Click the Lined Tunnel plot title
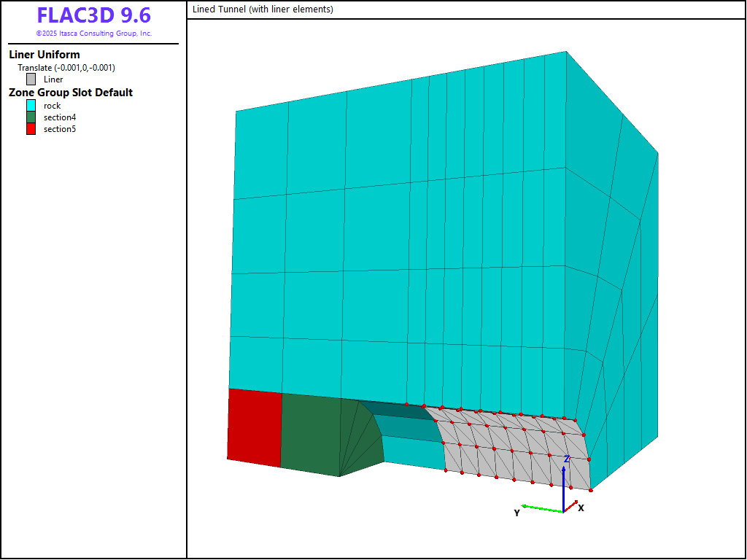The width and height of the screenshot is (747, 560). click(263, 9)
